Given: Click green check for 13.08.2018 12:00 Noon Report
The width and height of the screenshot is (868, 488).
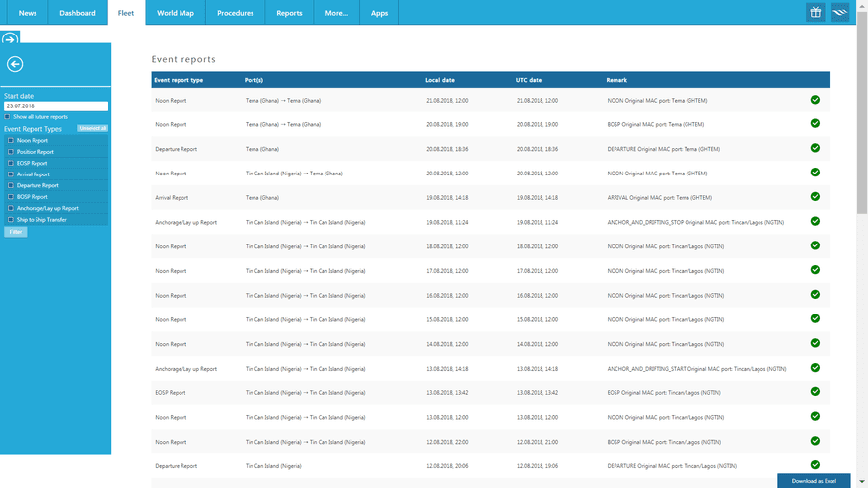Looking at the screenshot, I should (x=815, y=416).
